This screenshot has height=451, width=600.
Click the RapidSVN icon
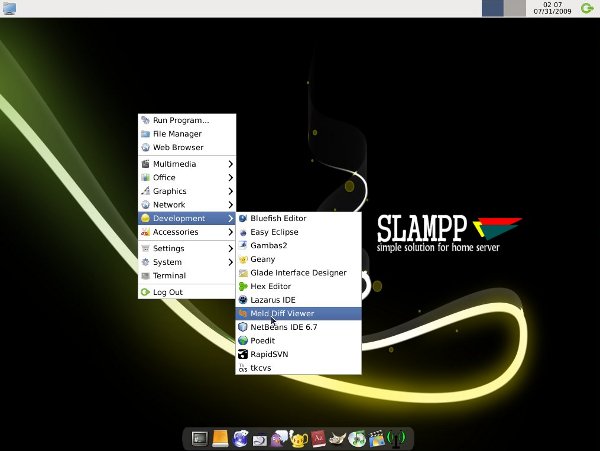pos(243,354)
